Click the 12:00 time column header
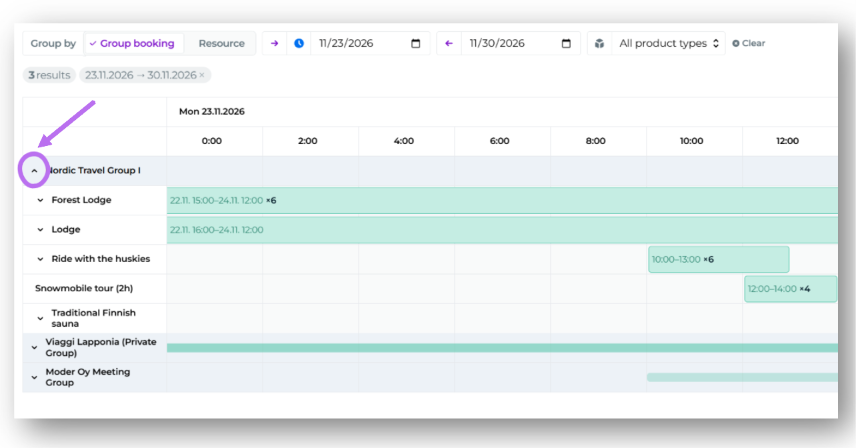856x448 pixels. pos(788,141)
